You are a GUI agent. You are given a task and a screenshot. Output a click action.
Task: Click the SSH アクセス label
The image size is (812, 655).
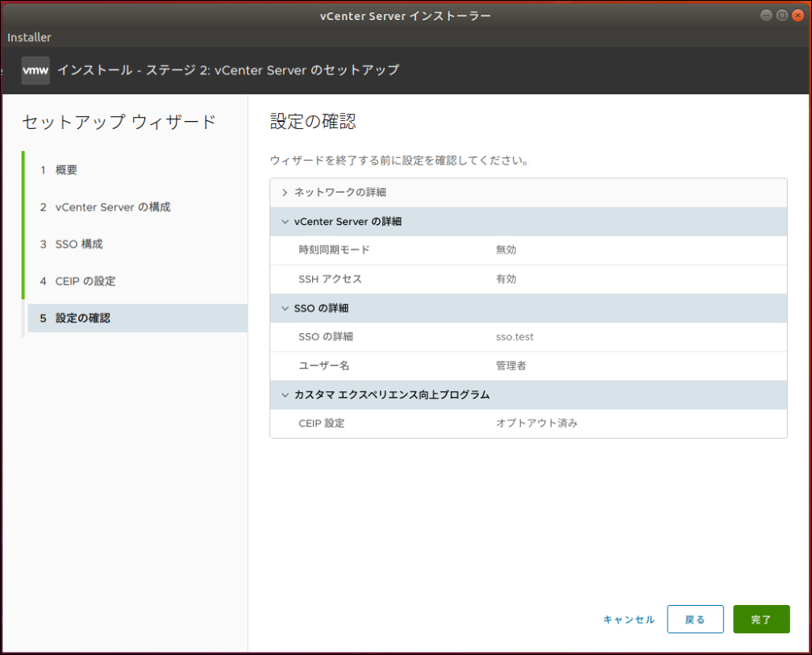(x=330, y=279)
